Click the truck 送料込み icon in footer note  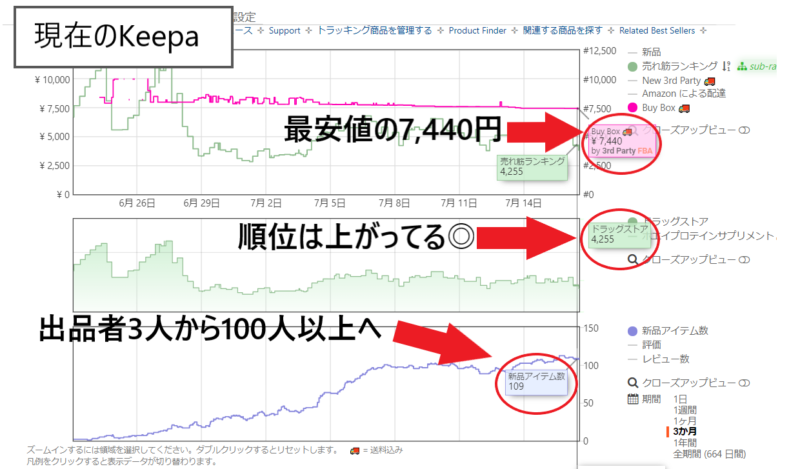click(x=355, y=451)
